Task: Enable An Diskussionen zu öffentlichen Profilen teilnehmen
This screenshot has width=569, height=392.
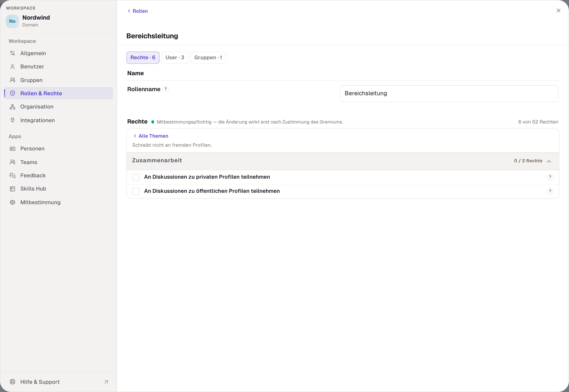Action: tap(136, 191)
